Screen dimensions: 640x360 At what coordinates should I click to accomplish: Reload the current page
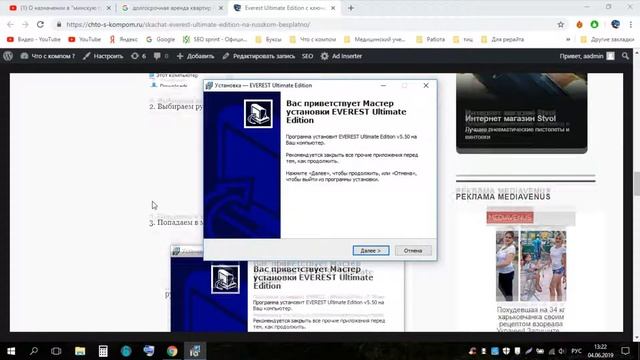pos(40,24)
